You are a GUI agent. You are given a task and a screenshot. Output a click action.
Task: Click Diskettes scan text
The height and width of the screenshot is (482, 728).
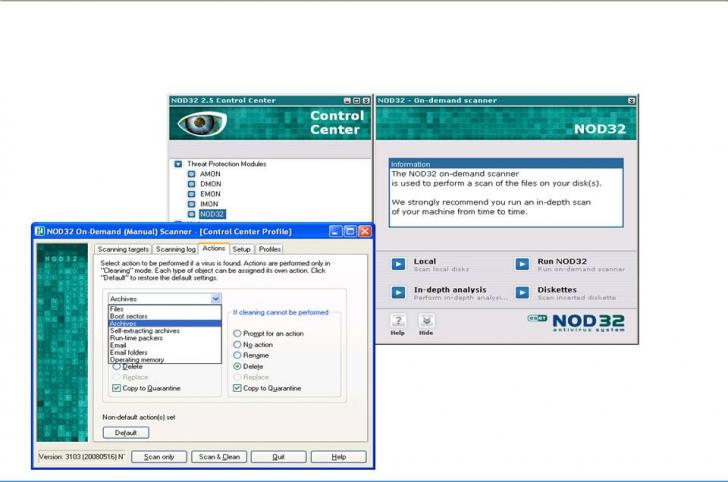[577, 293]
